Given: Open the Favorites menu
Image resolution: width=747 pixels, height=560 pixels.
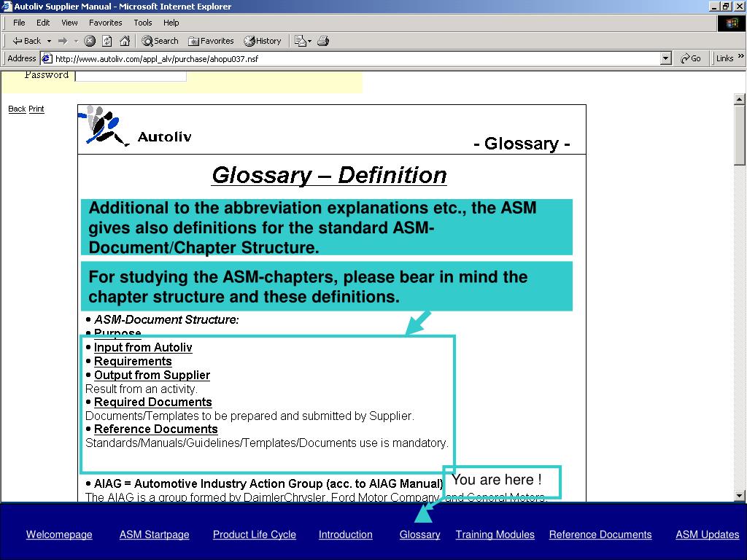Looking at the screenshot, I should point(105,23).
